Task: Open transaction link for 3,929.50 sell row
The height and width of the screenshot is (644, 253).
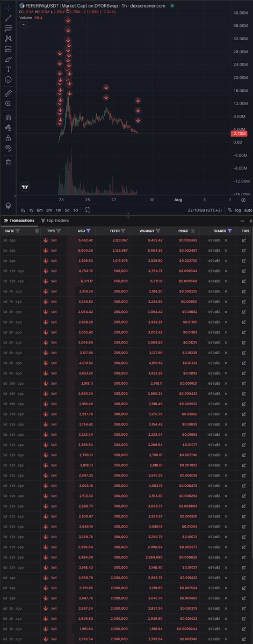Action: (x=244, y=260)
